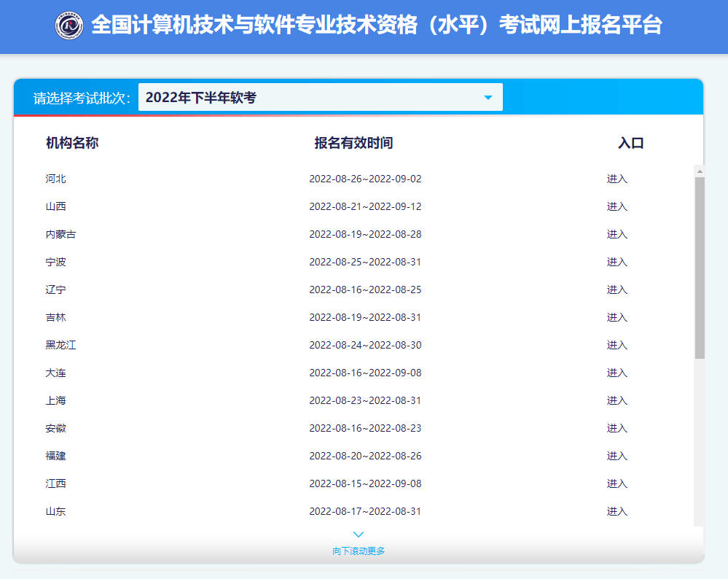728x579 pixels.
Task: Click the vertical scrollbar thumb
Action: pos(700,268)
